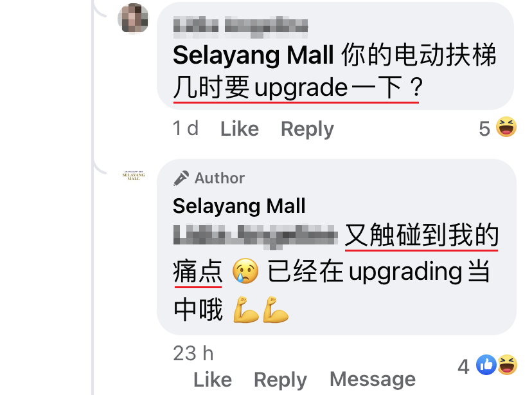Like the escalator upgrade comment
The width and height of the screenshot is (532, 395).
[x=240, y=129]
